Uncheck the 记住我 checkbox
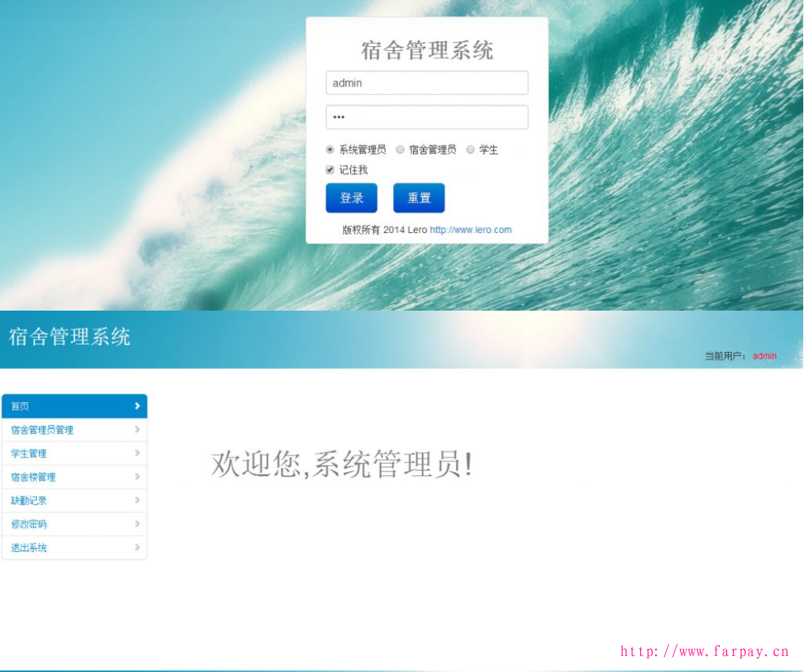 (330, 169)
